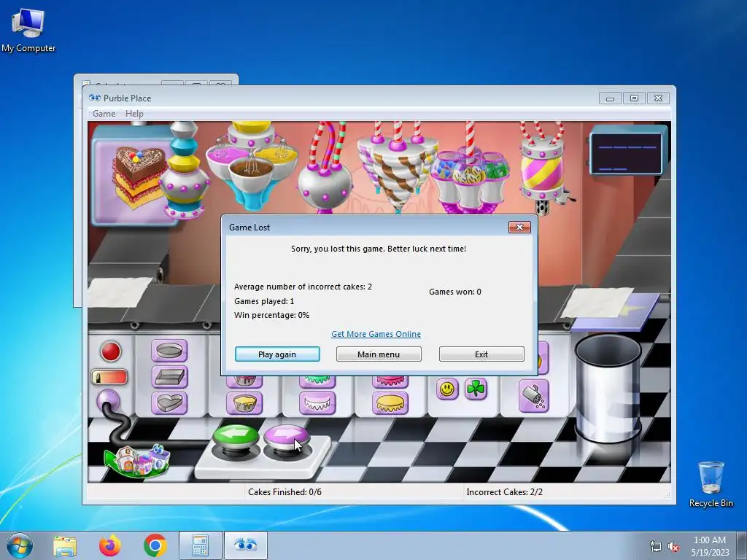
Task: Click the "Games won: 0" text
Action: click(x=455, y=292)
